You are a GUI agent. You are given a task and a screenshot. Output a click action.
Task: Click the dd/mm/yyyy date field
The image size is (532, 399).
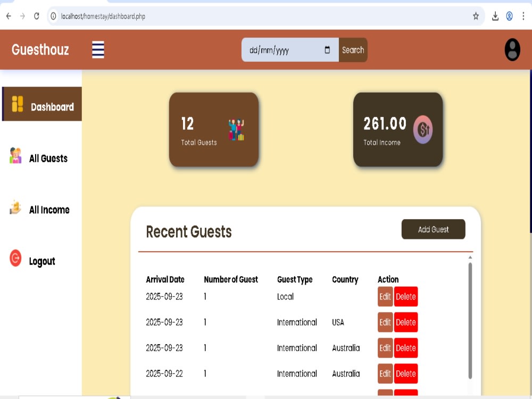click(290, 50)
